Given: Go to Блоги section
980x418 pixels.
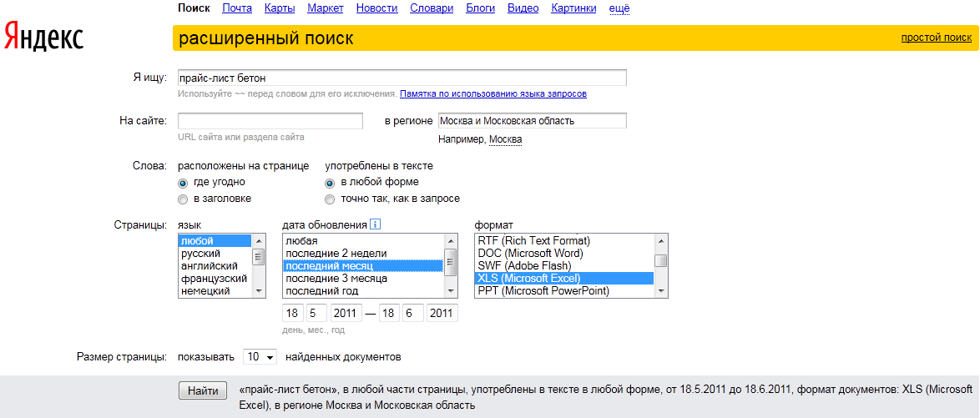Looking at the screenshot, I should [481, 8].
